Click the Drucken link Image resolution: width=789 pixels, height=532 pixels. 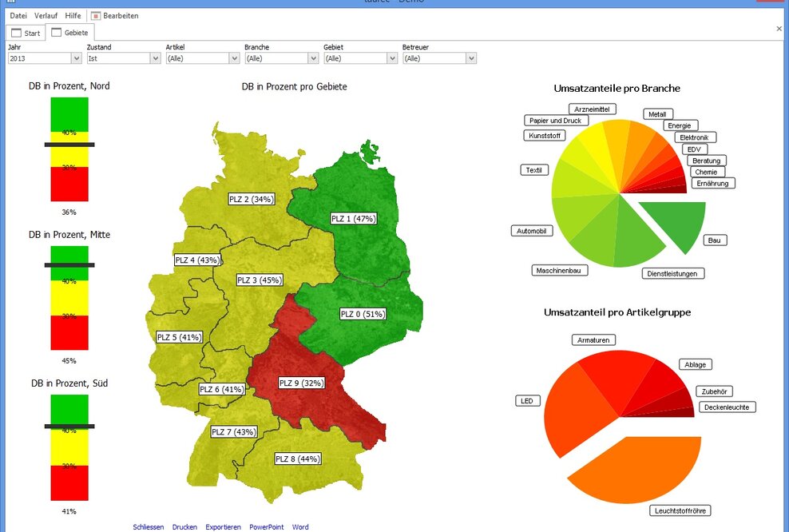pos(184,526)
